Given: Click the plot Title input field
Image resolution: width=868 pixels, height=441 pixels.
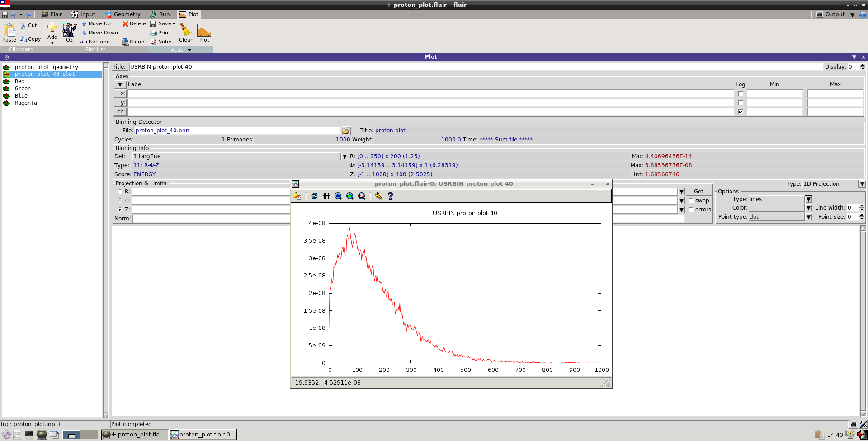Looking at the screenshot, I should [x=476, y=67].
